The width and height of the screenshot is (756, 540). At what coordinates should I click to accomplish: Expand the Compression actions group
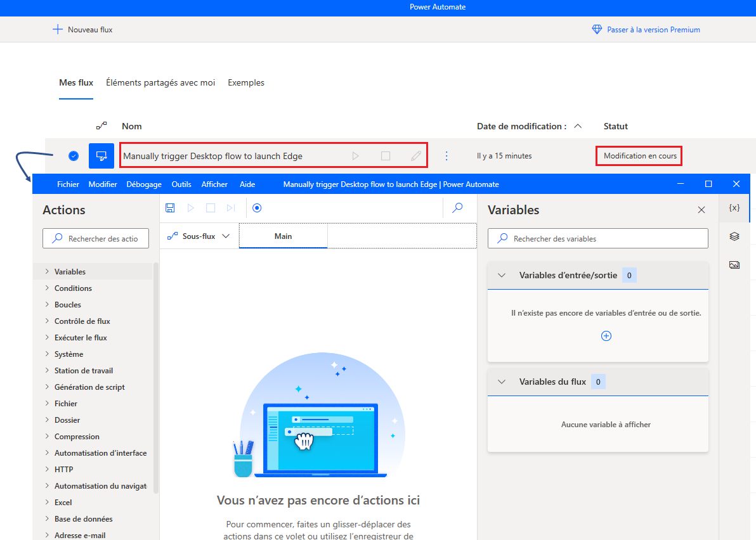tap(47, 437)
